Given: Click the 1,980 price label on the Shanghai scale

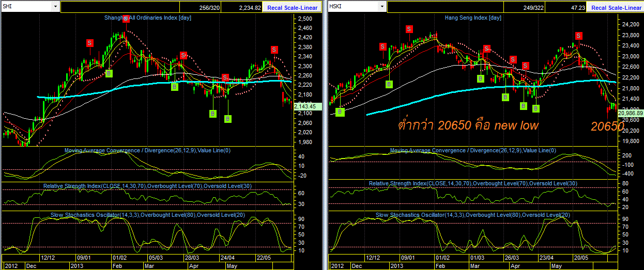Looking at the screenshot, I should click(304, 141).
